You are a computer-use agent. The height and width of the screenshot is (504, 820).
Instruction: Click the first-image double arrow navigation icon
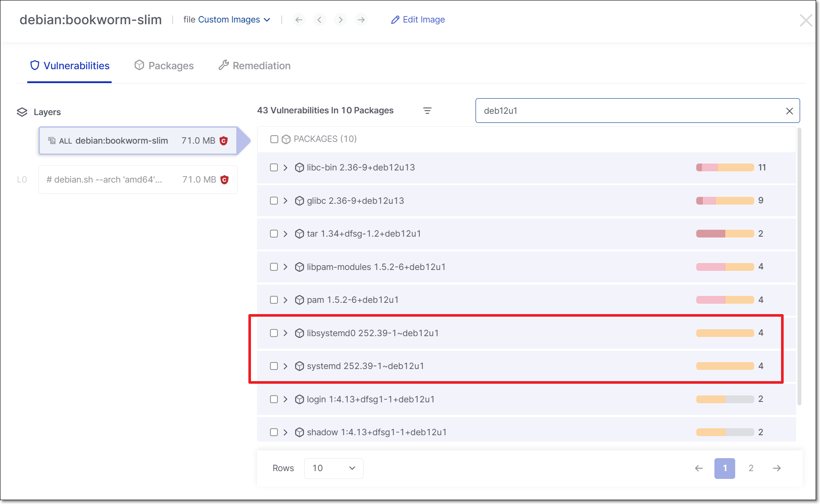[x=299, y=20]
